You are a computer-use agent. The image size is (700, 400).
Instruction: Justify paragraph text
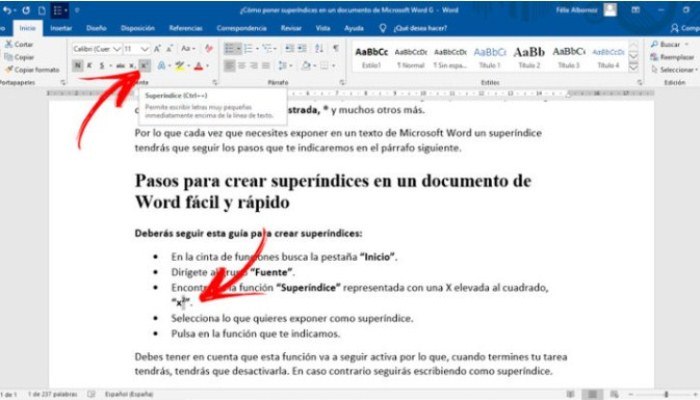[266, 66]
